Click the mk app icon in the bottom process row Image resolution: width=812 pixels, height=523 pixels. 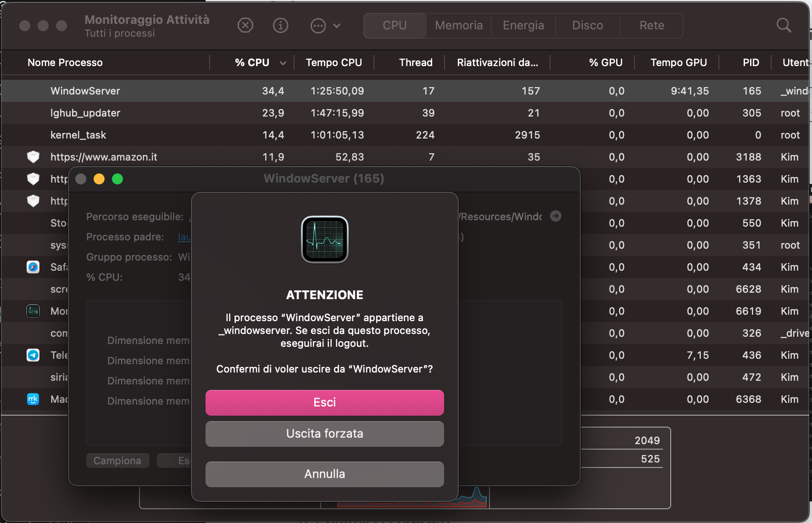pyautogui.click(x=33, y=399)
